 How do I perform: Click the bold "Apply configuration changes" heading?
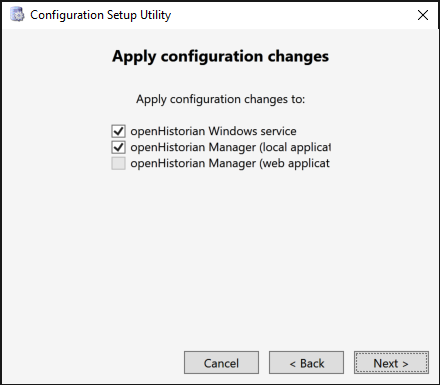coord(220,56)
